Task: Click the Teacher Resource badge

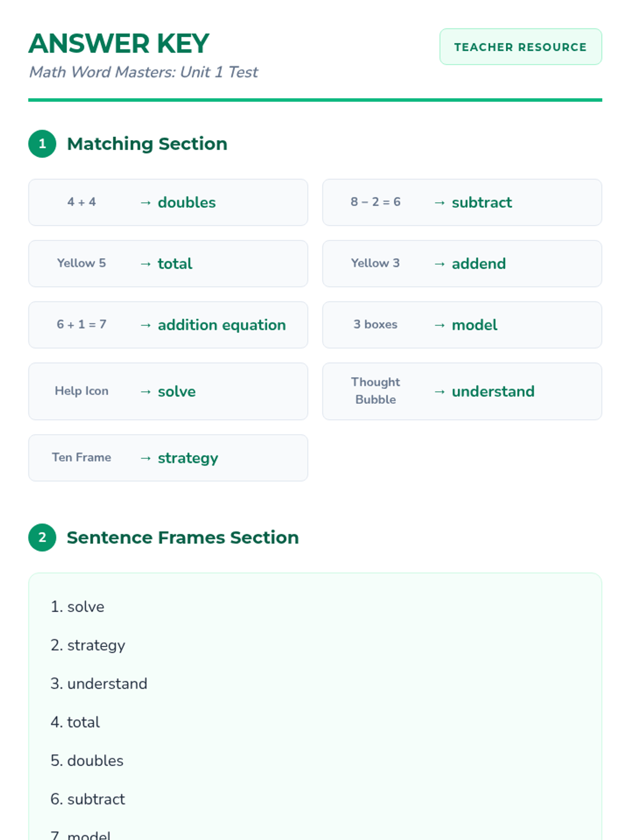Action: (x=520, y=47)
